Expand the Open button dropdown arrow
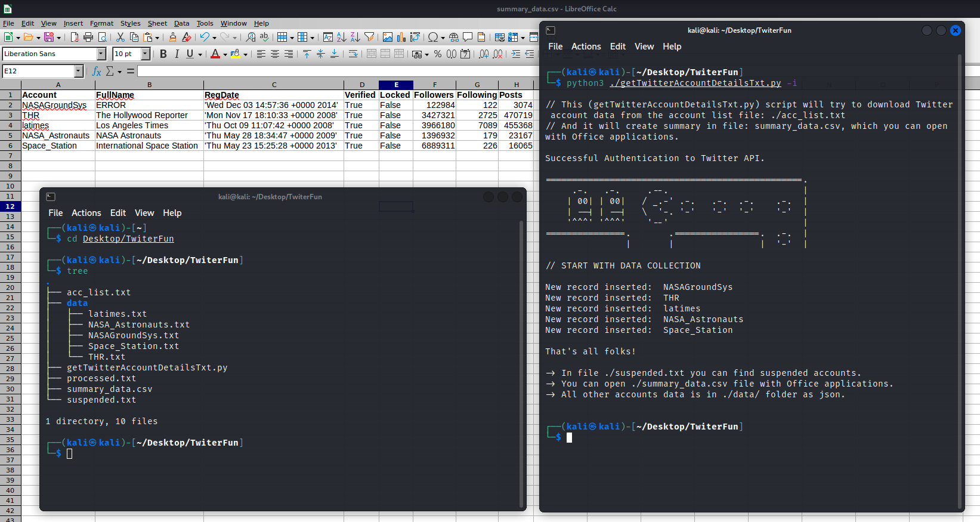Image resolution: width=980 pixels, height=522 pixels. tap(38, 38)
